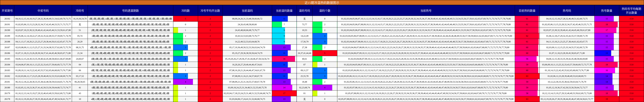The image size is (644, 102).
Task: Select draw period 26191
Action: (x=7, y=24)
